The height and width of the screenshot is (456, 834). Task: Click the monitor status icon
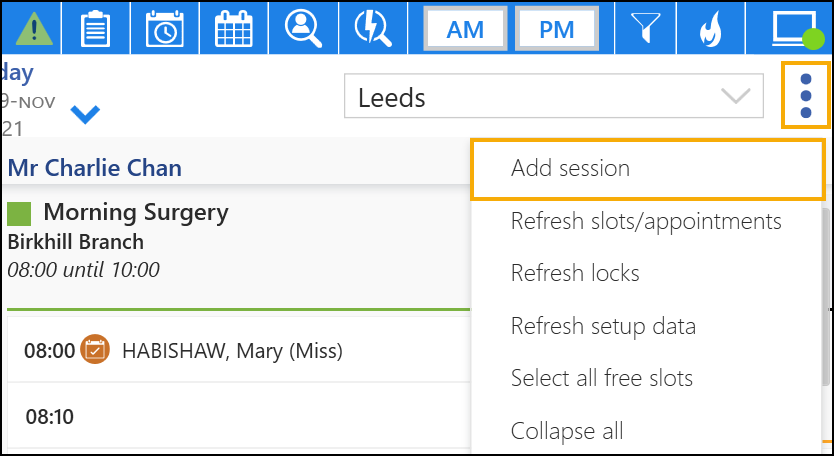point(796,28)
